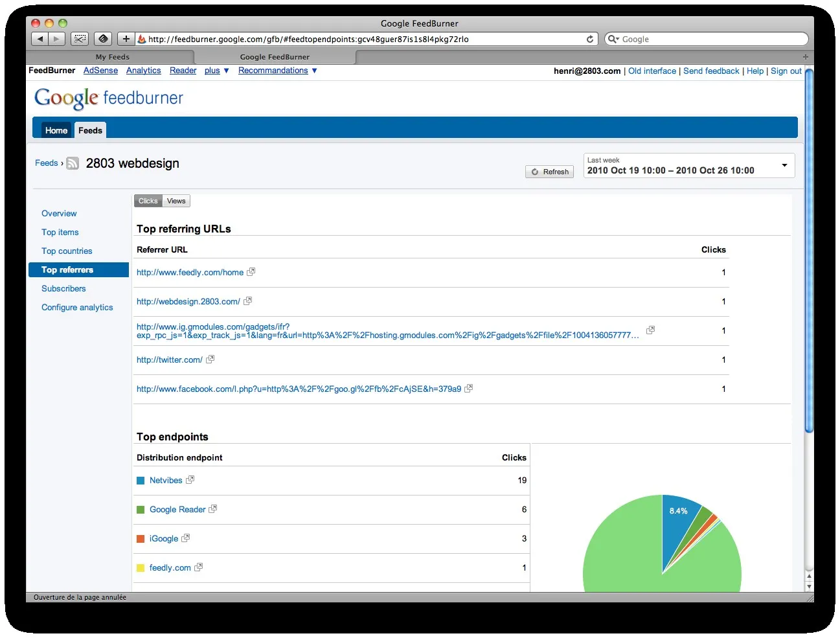
Task: Open the Analytics link
Action: click(144, 71)
